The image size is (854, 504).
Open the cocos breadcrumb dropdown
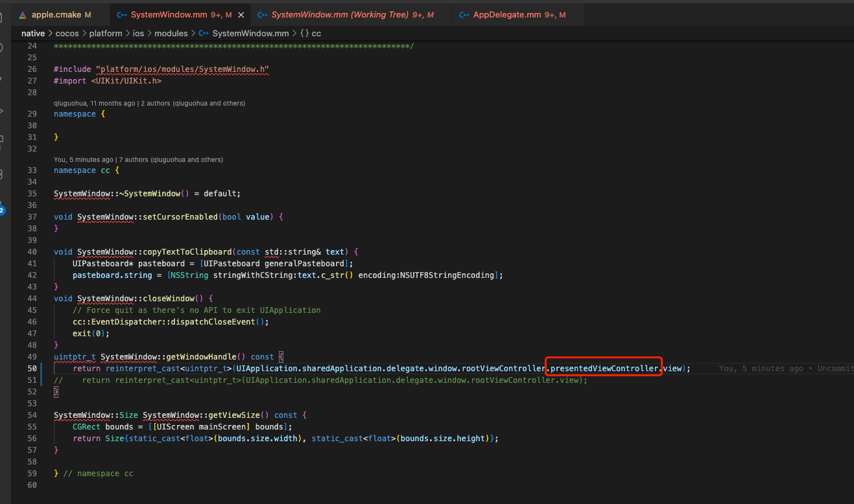point(67,32)
